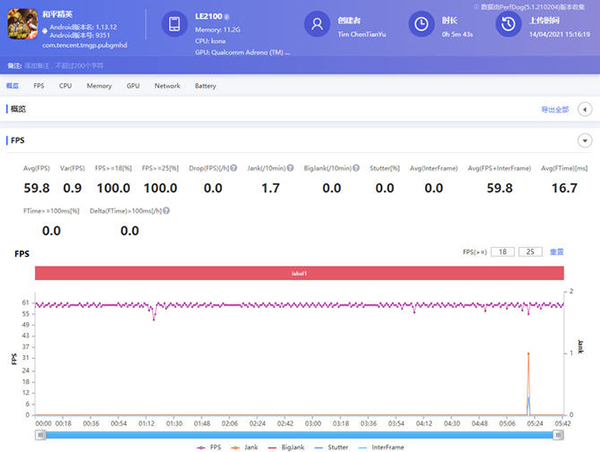The width and height of the screenshot is (600, 452).
Task: Click help icon next to Delta(FTime)>100ms
Action: coord(164,211)
